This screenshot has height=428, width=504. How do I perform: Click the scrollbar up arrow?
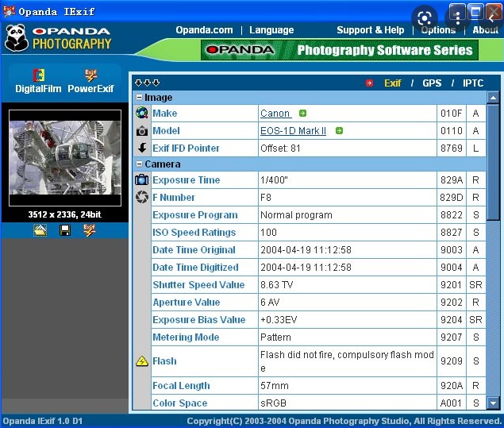coord(493,98)
